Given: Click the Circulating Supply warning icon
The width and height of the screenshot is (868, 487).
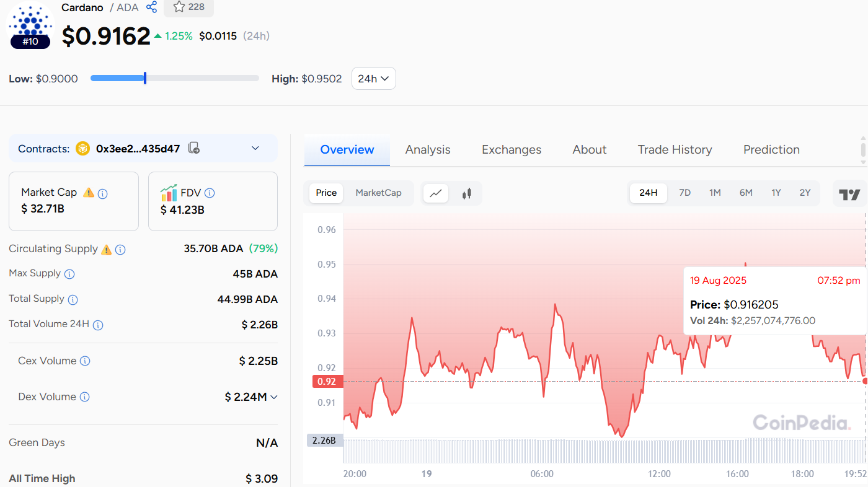Looking at the screenshot, I should (x=106, y=249).
